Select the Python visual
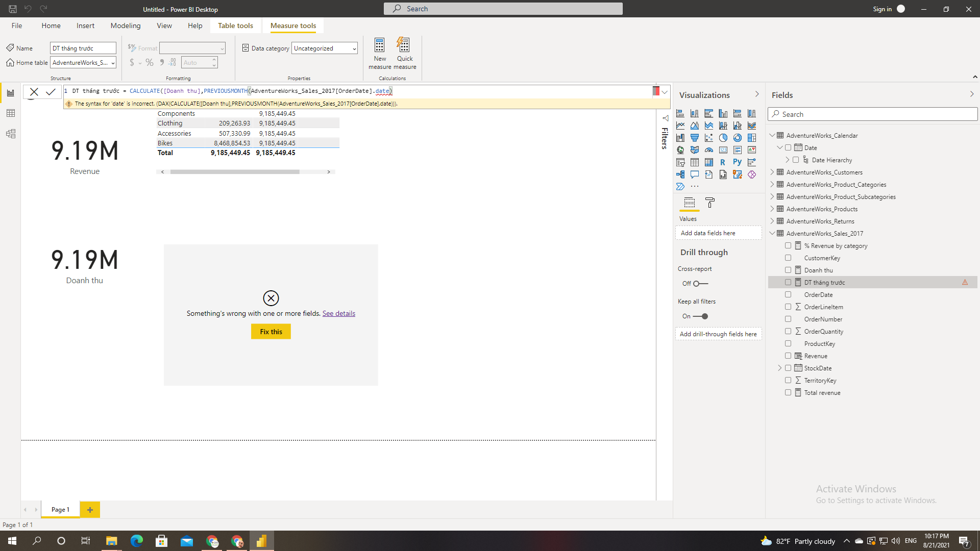 738,162
